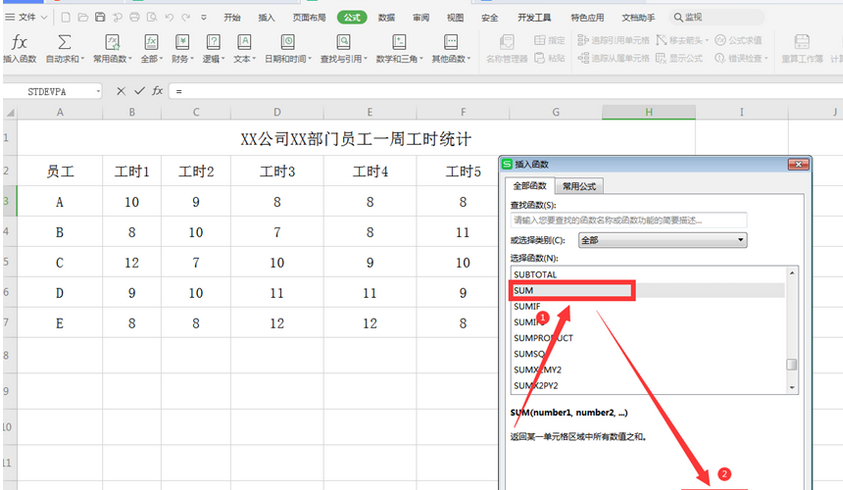
Task: Cancel formula entry with the X icon
Action: [121, 91]
